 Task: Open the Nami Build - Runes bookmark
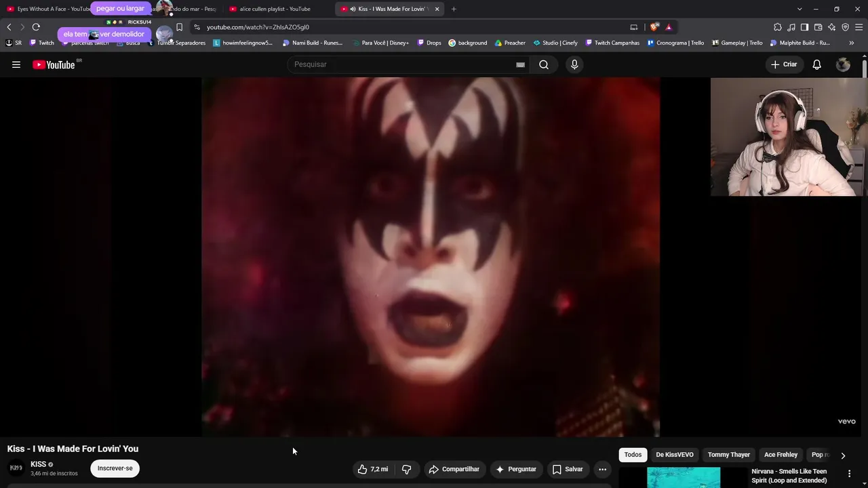click(313, 43)
